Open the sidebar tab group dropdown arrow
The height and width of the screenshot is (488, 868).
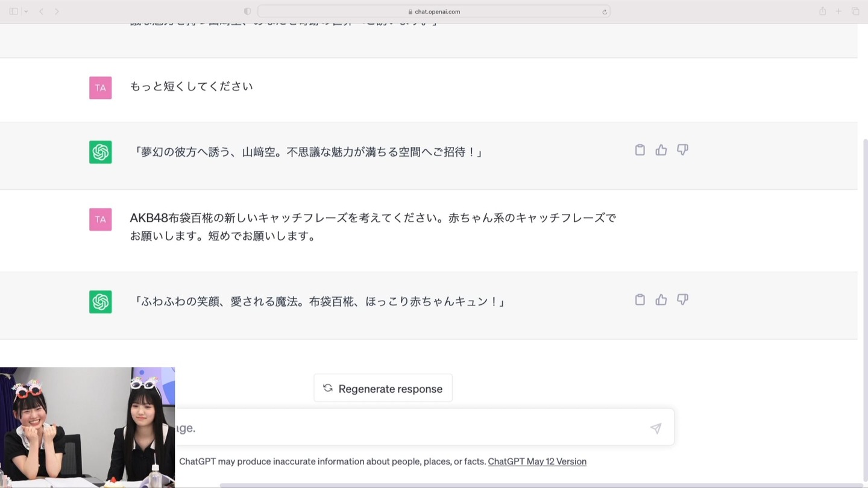(x=26, y=11)
